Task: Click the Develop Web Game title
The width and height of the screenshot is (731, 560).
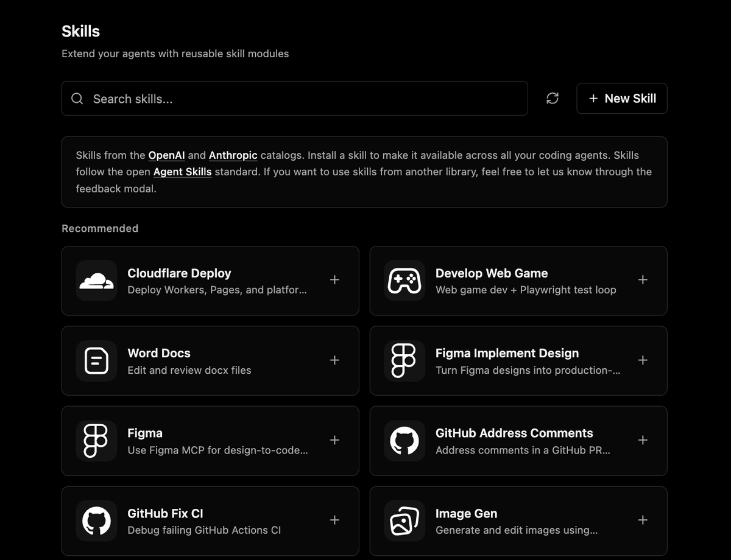Action: [x=492, y=273]
